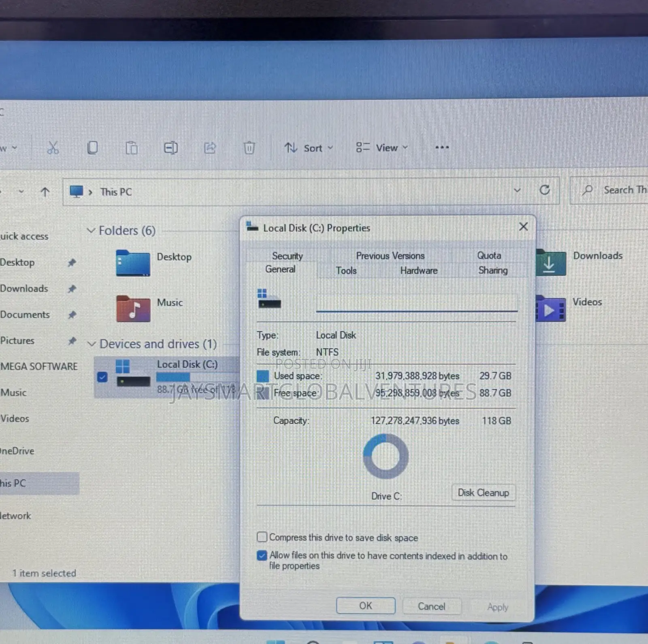Select the Local Disk (C:) drive icon

point(133,373)
